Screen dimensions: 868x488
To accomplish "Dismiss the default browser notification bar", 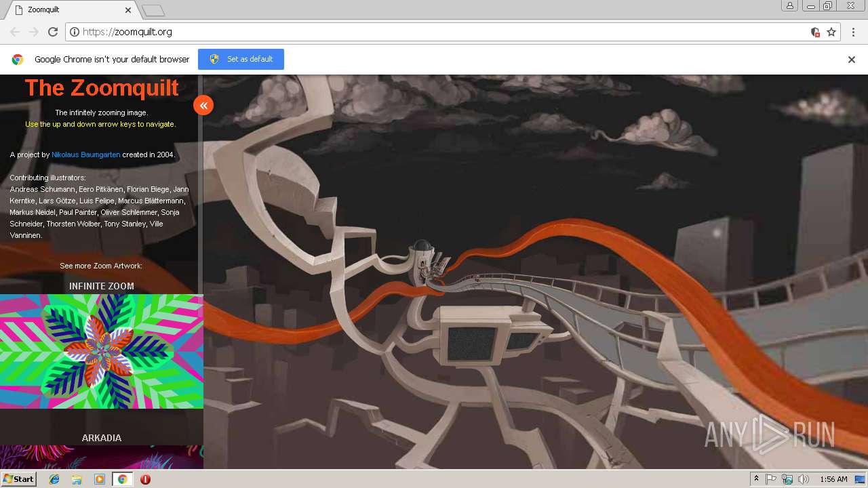I will click(x=852, y=60).
